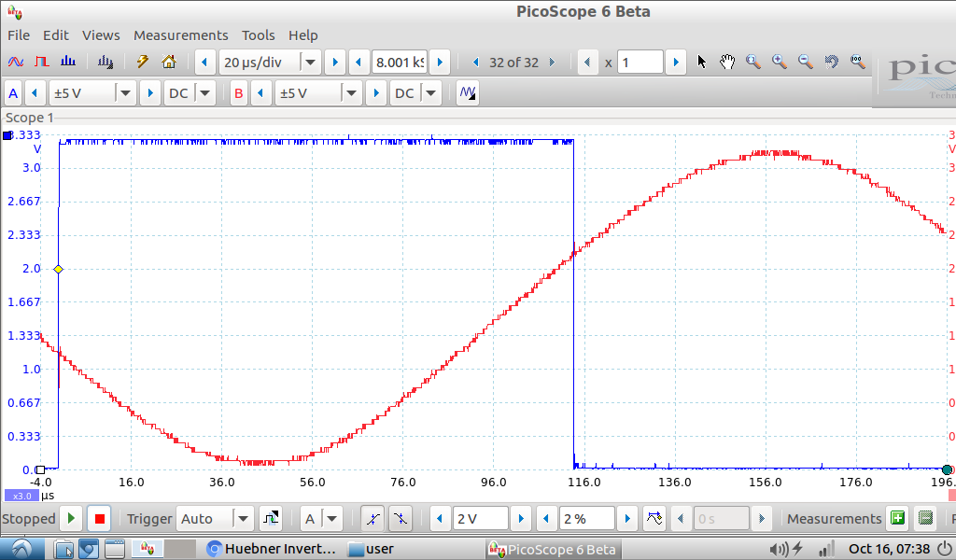Open the Views menu
The width and height of the screenshot is (956, 560).
pyautogui.click(x=101, y=35)
